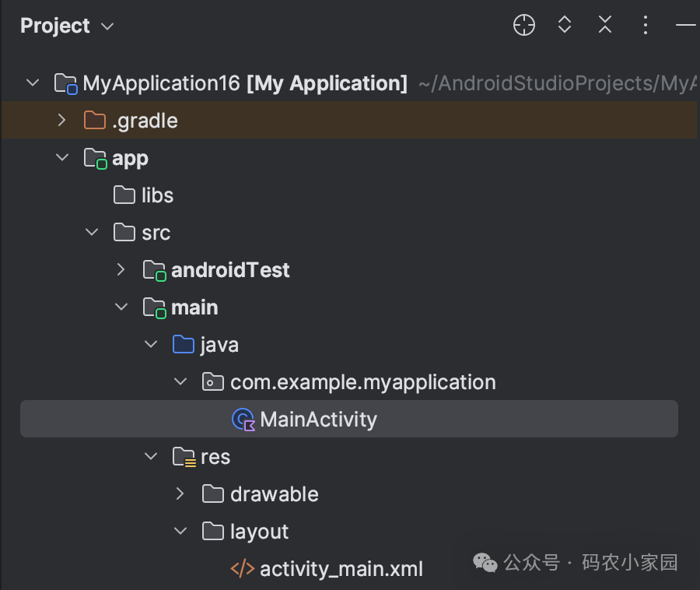The width and height of the screenshot is (700, 590).
Task: Click the activity_main.xml file icon
Action: pos(242,568)
